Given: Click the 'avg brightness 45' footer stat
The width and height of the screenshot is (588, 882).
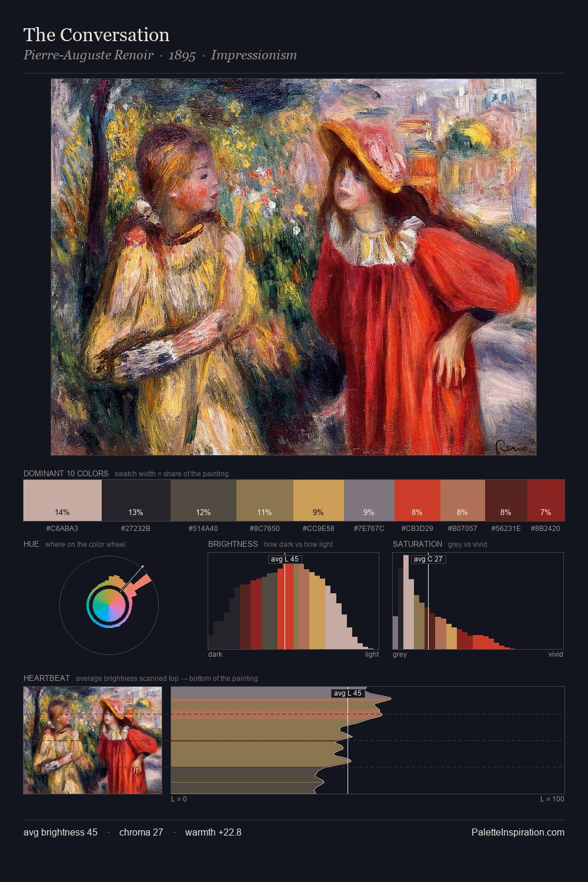Looking at the screenshot, I should coord(61,832).
